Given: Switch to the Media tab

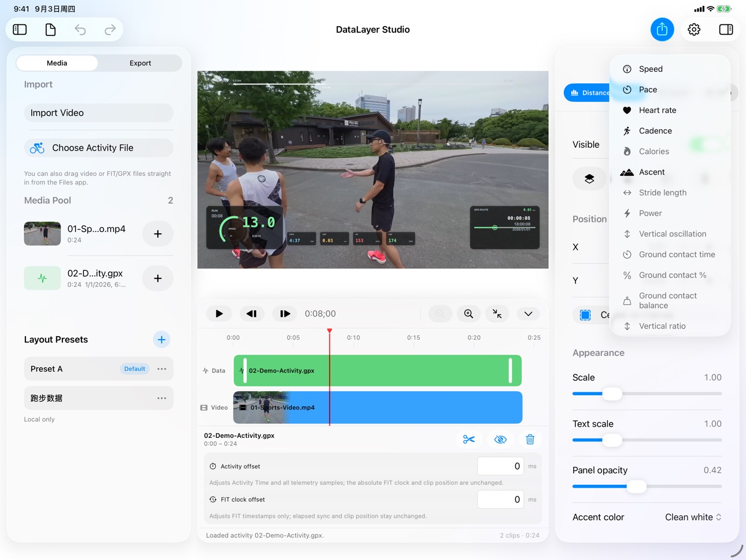Looking at the screenshot, I should (x=57, y=63).
